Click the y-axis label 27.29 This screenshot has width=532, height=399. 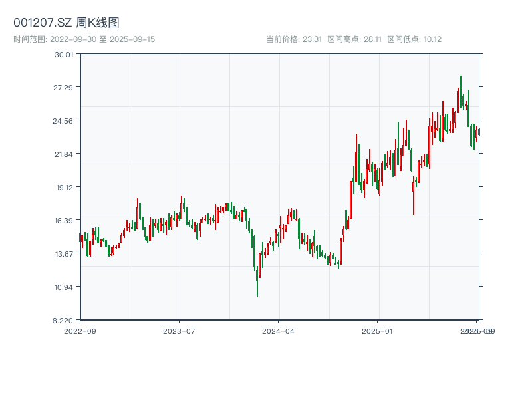pos(63,88)
